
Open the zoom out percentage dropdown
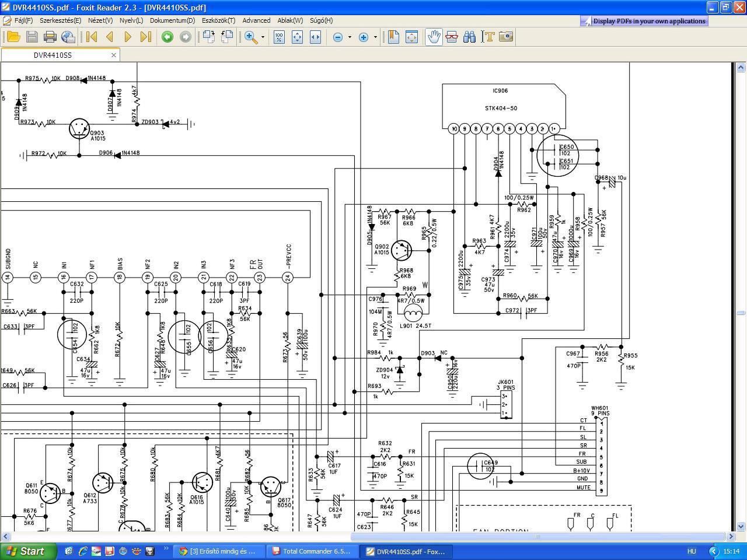click(350, 37)
